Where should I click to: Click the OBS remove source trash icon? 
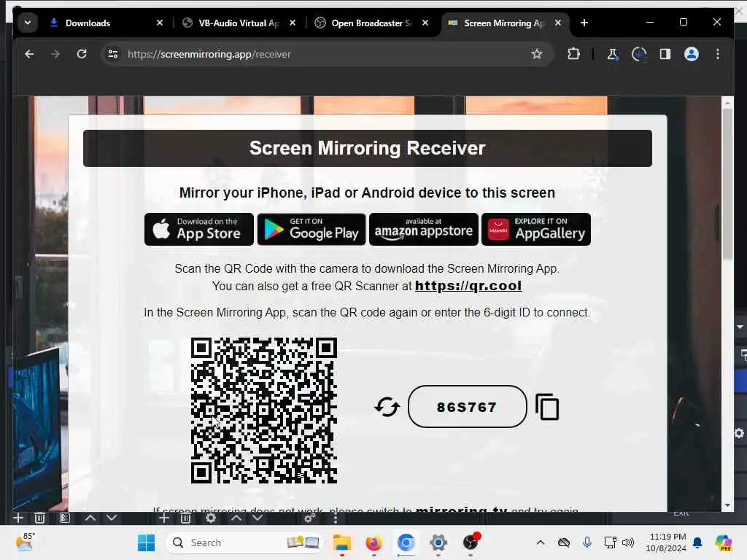(186, 518)
